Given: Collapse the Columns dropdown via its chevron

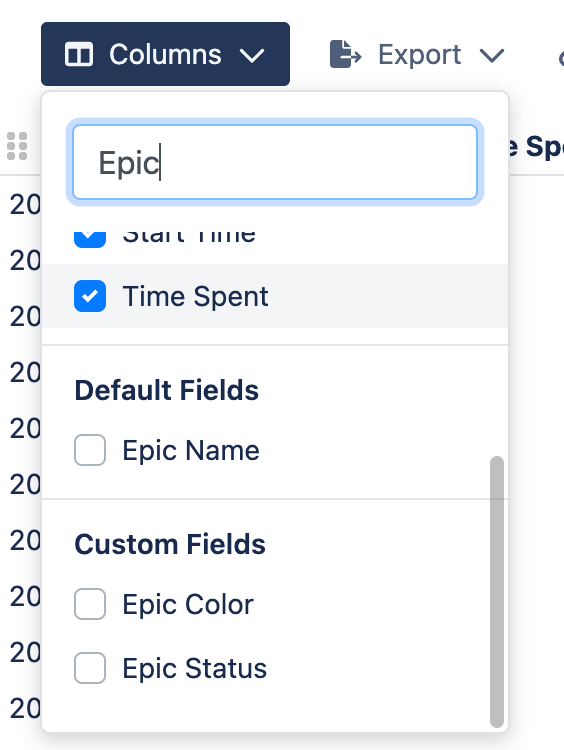Looking at the screenshot, I should click(252, 55).
